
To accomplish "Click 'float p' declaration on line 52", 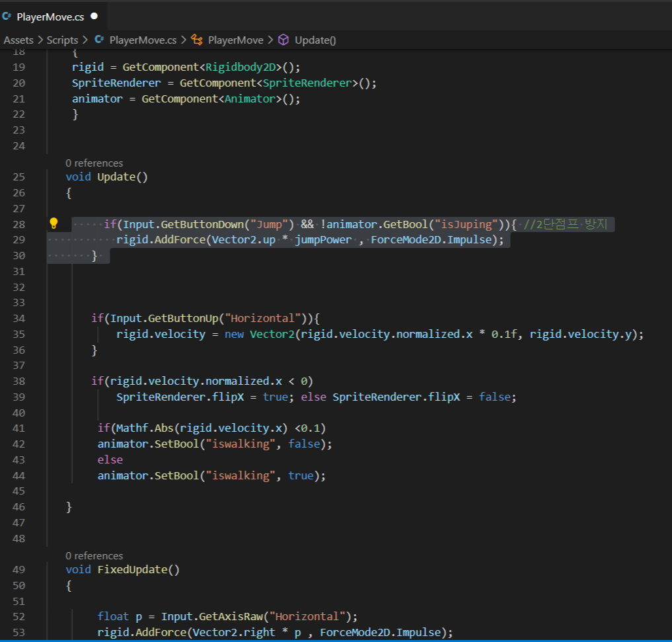I will point(120,617).
